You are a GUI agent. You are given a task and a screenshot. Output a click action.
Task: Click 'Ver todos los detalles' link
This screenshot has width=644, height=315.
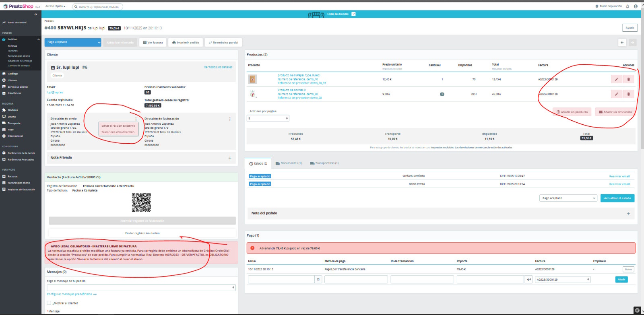[x=218, y=67]
